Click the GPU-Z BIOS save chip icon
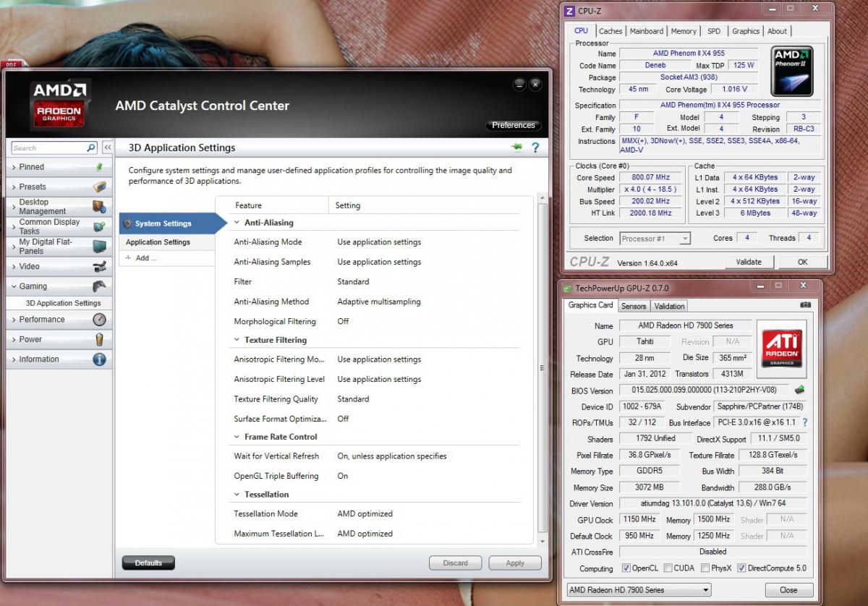 click(800, 390)
